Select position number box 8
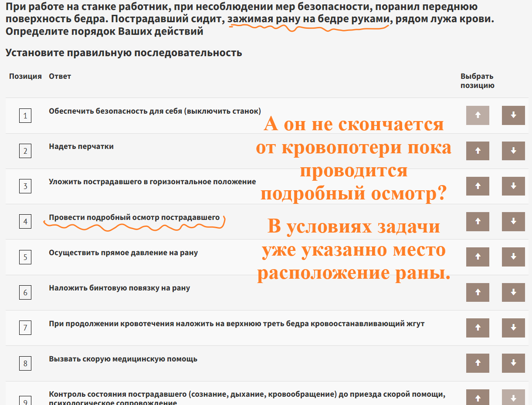532x405 pixels. [x=25, y=363]
